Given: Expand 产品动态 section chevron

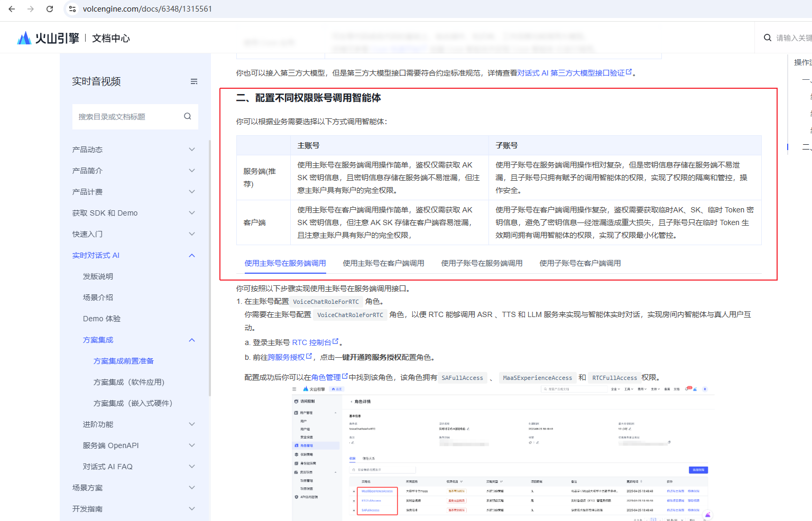Looking at the screenshot, I should (x=192, y=150).
